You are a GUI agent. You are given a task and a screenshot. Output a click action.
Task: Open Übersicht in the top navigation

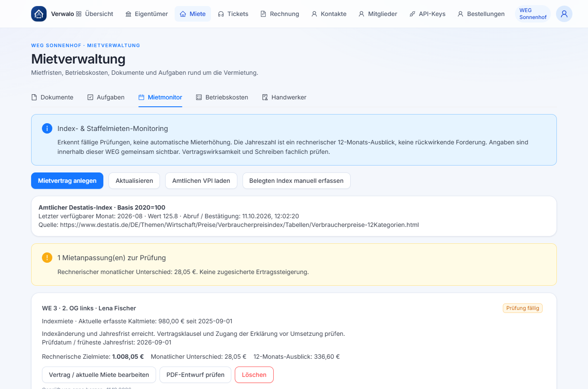pyautogui.click(x=95, y=14)
